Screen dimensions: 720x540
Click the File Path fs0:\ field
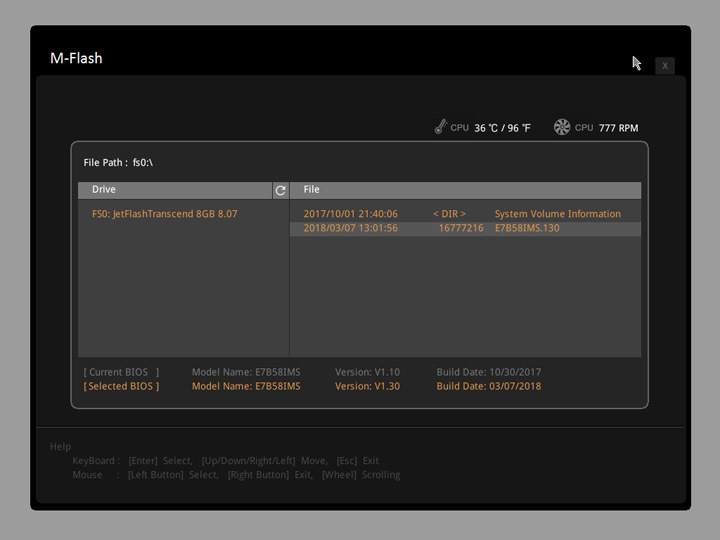coord(118,162)
